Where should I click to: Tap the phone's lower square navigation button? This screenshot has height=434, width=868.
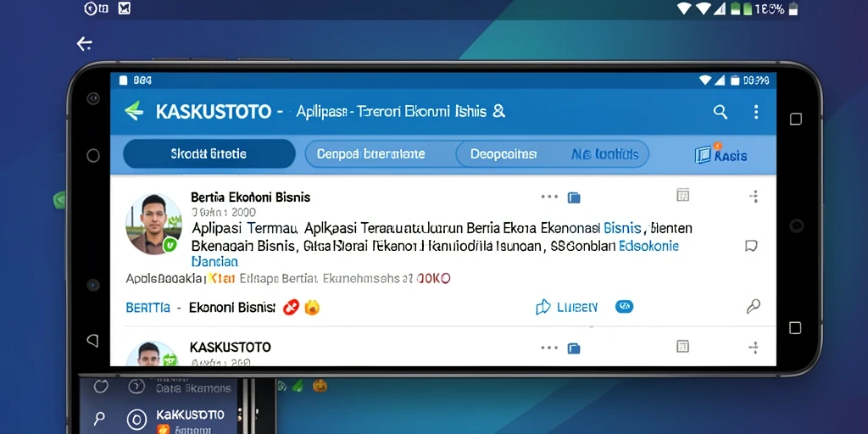(795, 328)
